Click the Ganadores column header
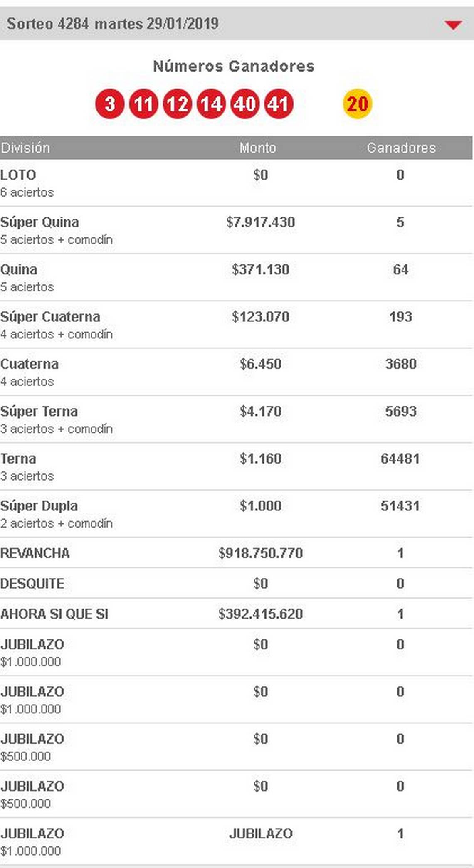The height and width of the screenshot is (868, 474). click(401, 148)
